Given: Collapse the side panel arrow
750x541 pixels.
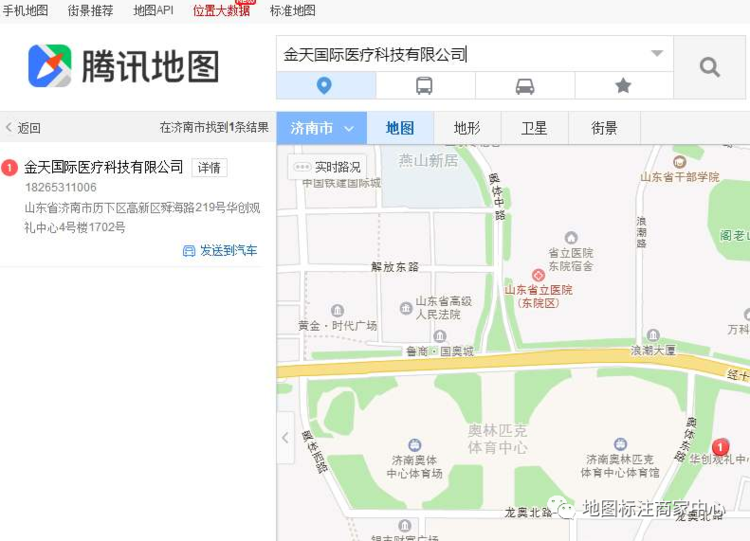Looking at the screenshot, I should (286, 437).
